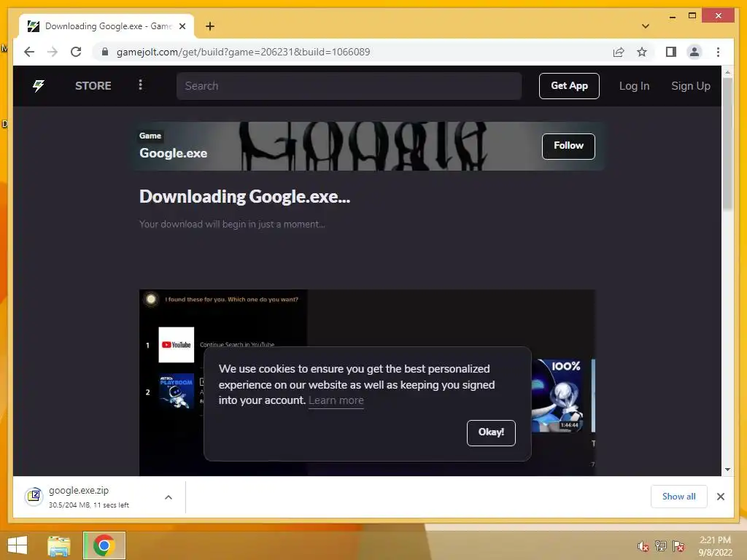Image resolution: width=747 pixels, height=560 pixels.
Task: Close the Downloading Google.exe tab
Action: click(x=182, y=26)
